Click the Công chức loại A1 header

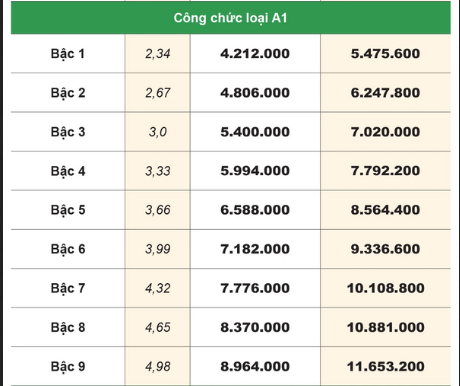pos(230,18)
